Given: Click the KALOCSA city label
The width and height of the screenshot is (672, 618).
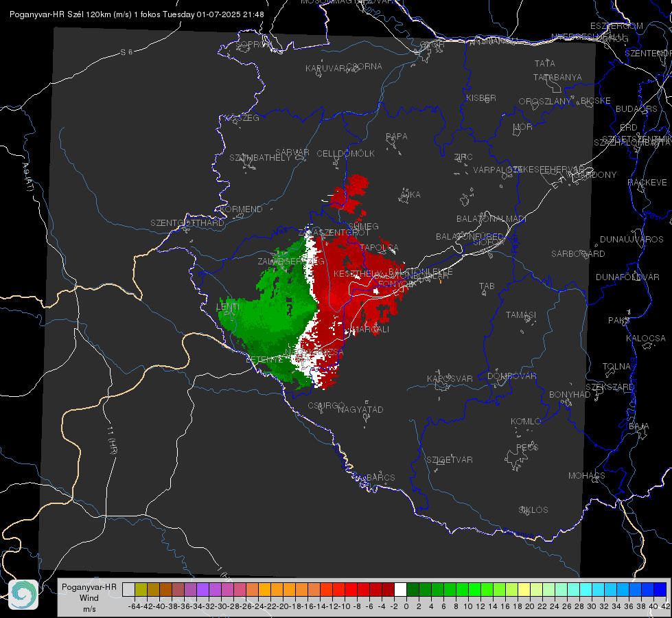Looking at the screenshot, I should click(x=646, y=338).
